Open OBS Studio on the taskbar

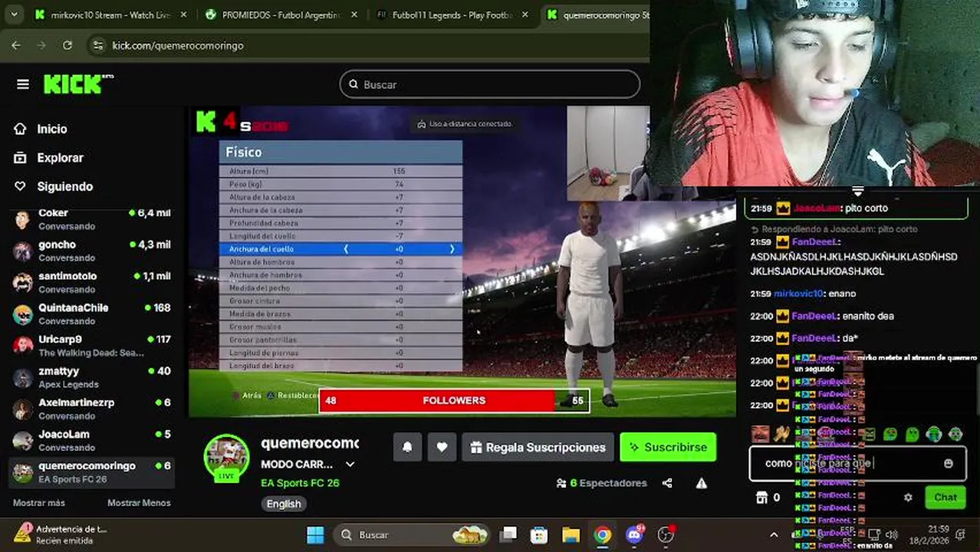coord(666,534)
